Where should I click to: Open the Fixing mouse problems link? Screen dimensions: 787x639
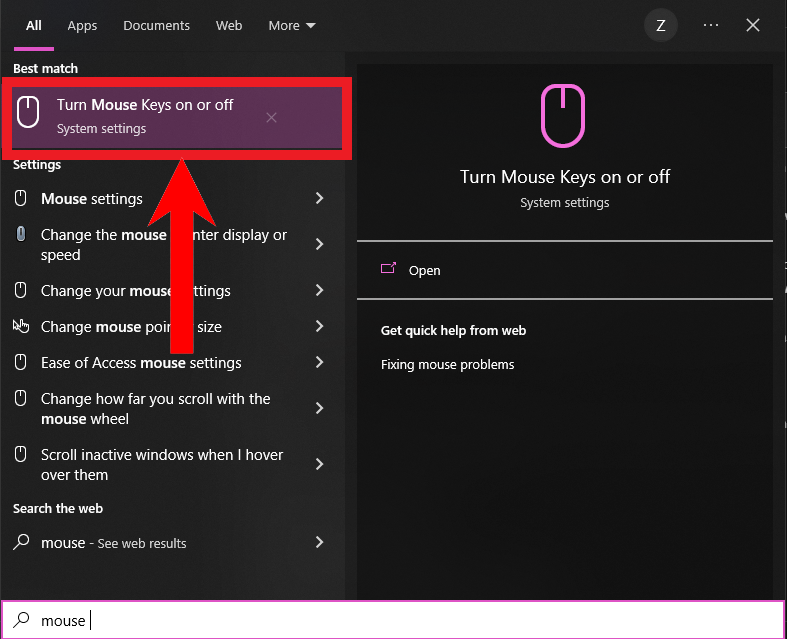[447, 364]
